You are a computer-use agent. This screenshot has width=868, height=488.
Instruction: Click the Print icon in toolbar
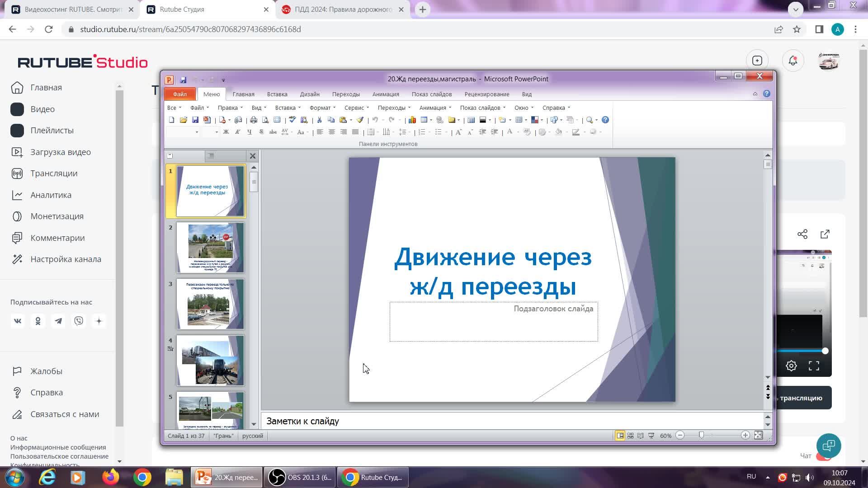coord(254,120)
